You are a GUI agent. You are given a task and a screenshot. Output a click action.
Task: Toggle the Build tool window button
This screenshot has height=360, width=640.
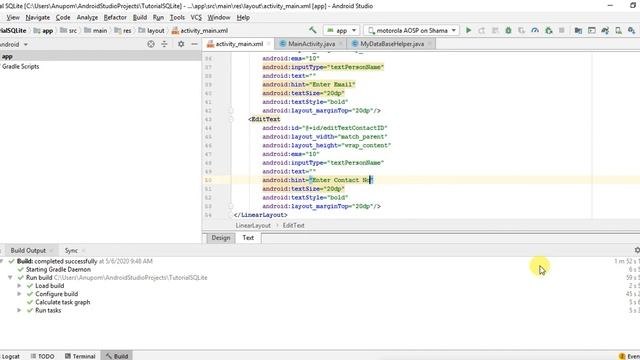(116, 356)
